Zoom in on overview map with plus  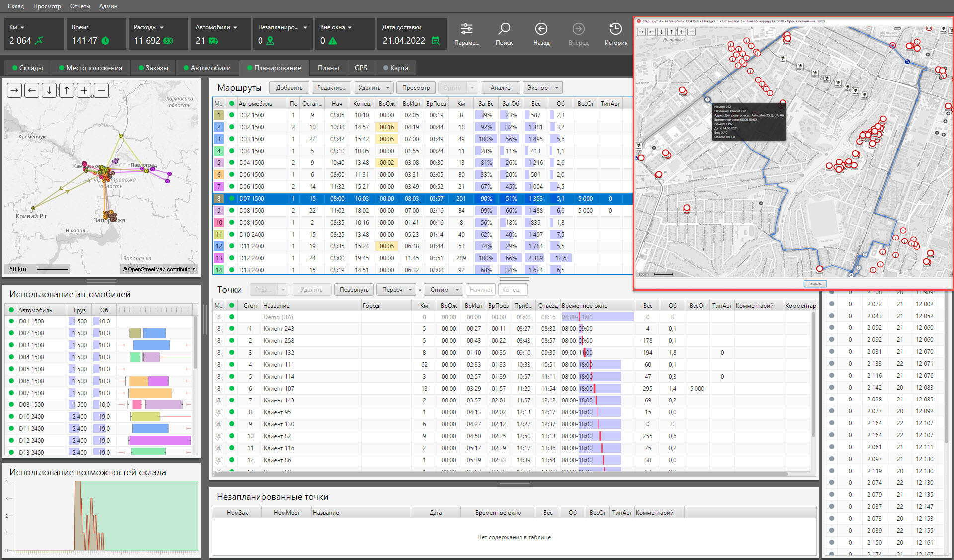84,90
